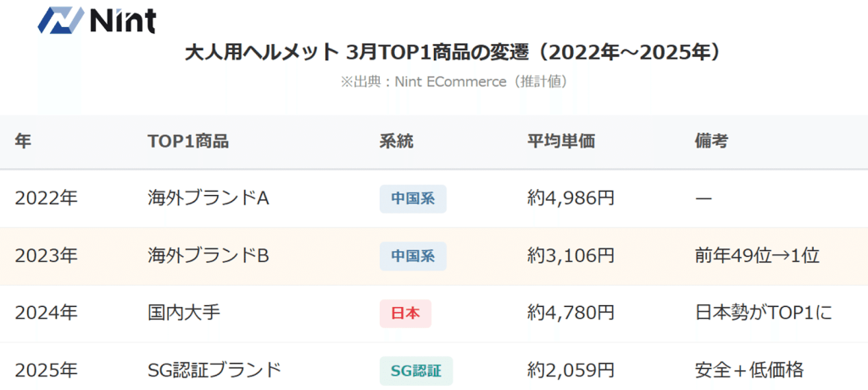Click the 海外ブランドB product cell
This screenshot has width=868, height=390.
(208, 255)
